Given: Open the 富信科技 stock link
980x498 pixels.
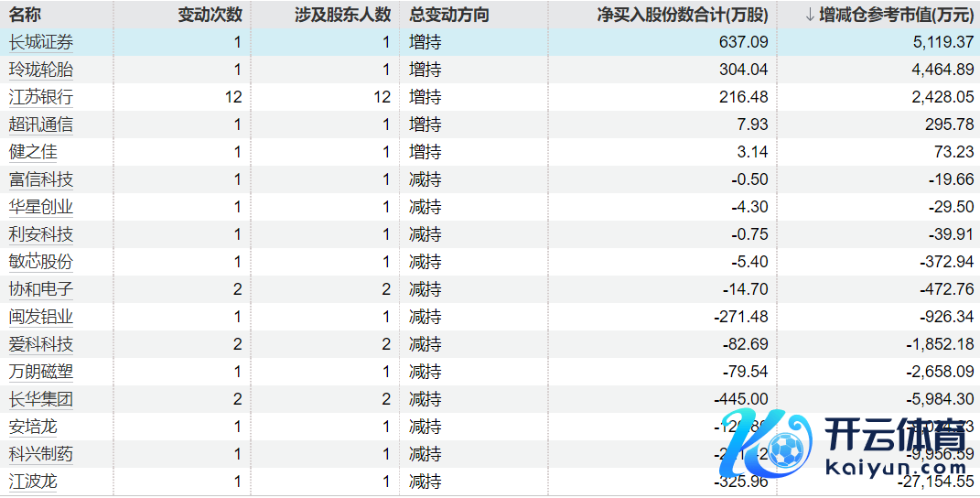Looking at the screenshot, I should pos(41,179).
